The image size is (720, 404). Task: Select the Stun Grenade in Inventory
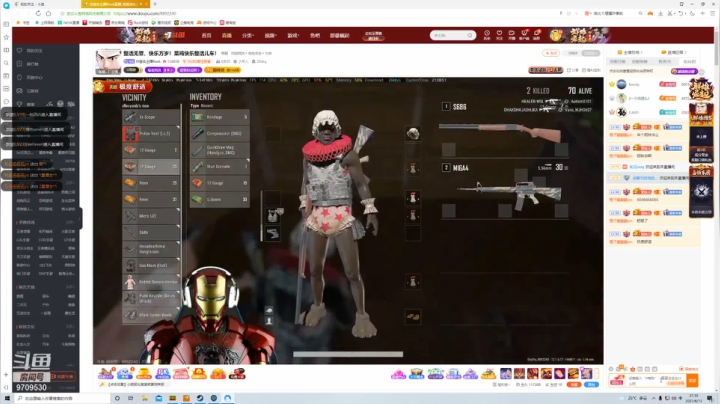click(x=219, y=167)
